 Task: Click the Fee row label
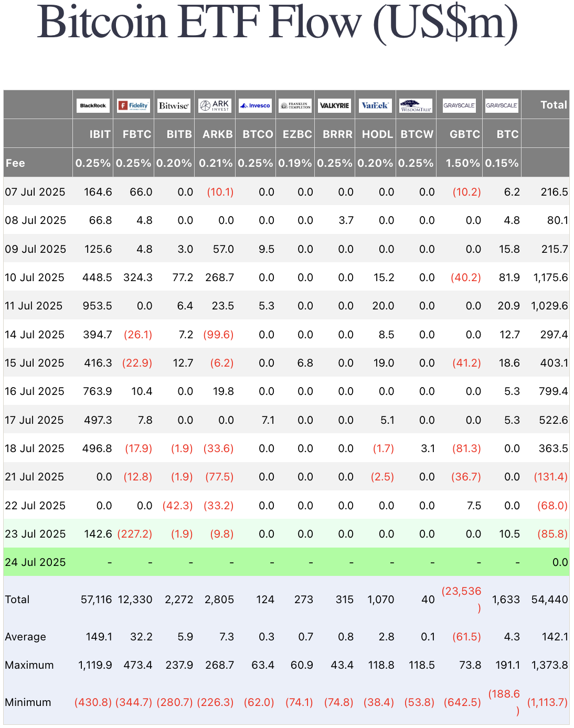(15, 163)
